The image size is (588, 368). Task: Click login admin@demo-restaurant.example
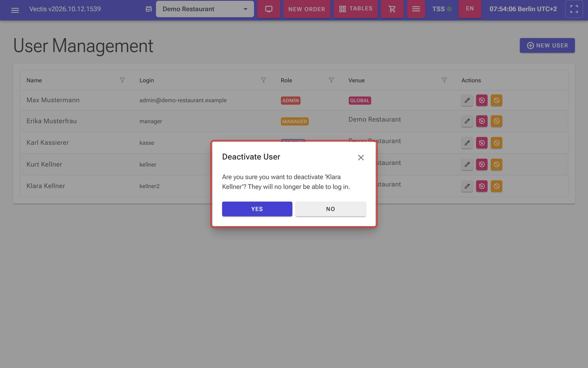[x=183, y=100]
